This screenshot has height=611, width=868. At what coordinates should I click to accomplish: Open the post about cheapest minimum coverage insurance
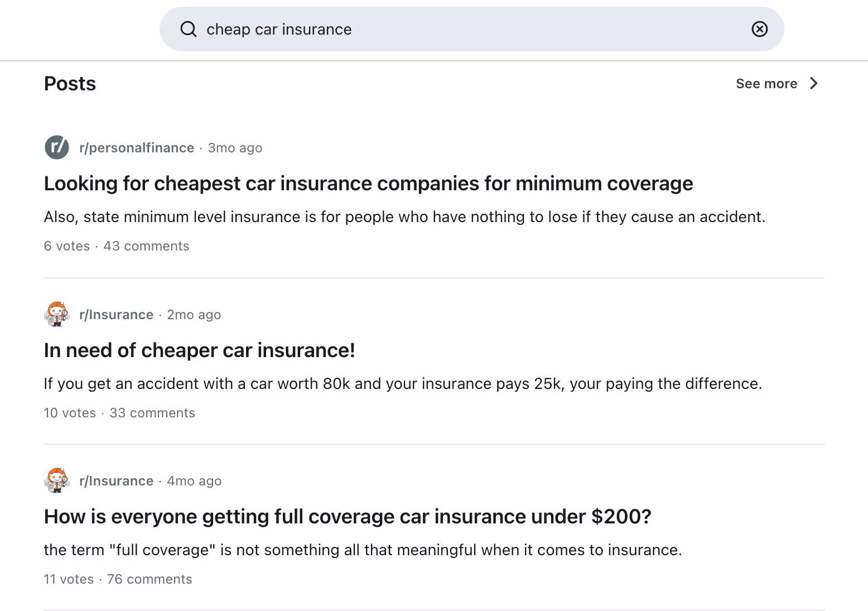(368, 183)
